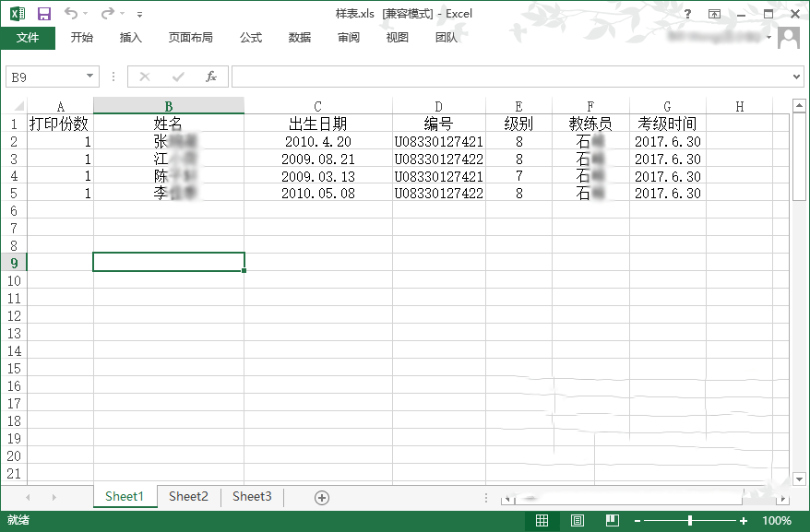The image size is (810, 532).
Task: Expand the formula bar
Action: (797, 77)
